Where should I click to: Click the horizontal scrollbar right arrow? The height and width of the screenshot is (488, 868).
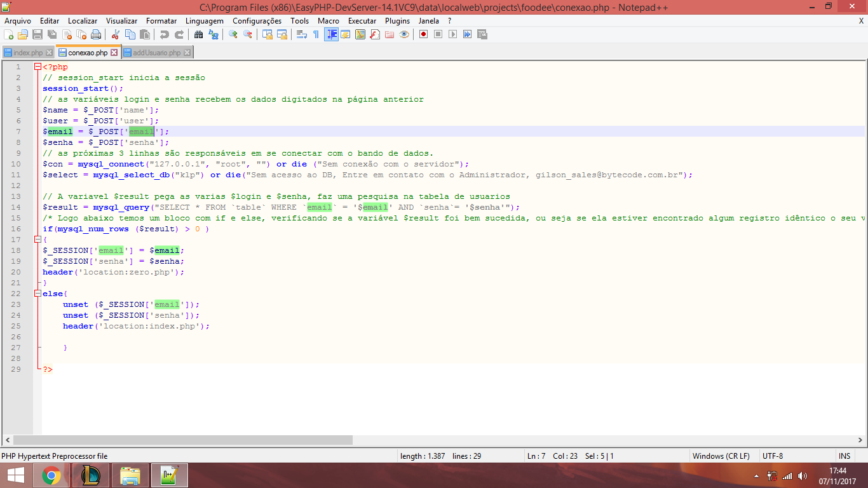(861, 440)
